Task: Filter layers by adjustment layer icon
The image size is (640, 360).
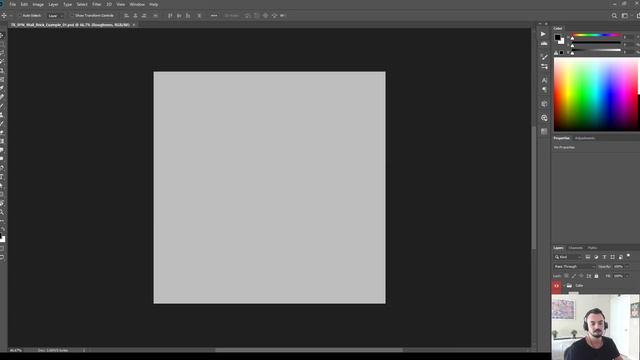Action: [596, 257]
